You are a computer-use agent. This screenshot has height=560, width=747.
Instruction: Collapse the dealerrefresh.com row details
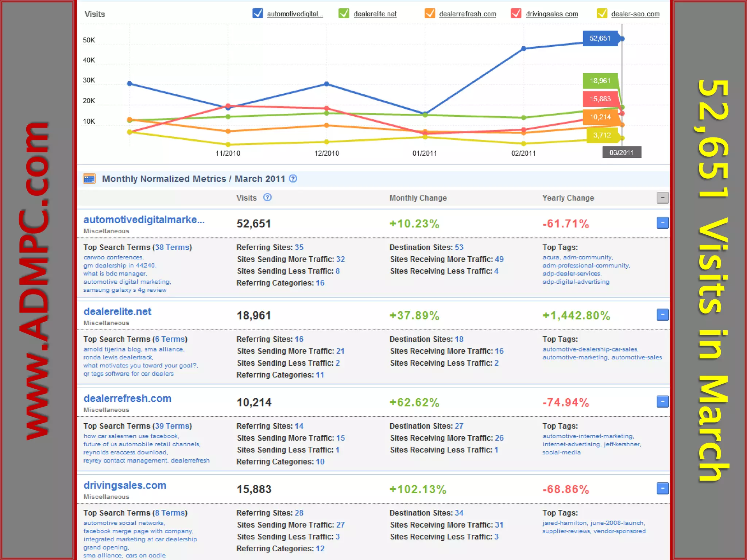click(x=662, y=401)
